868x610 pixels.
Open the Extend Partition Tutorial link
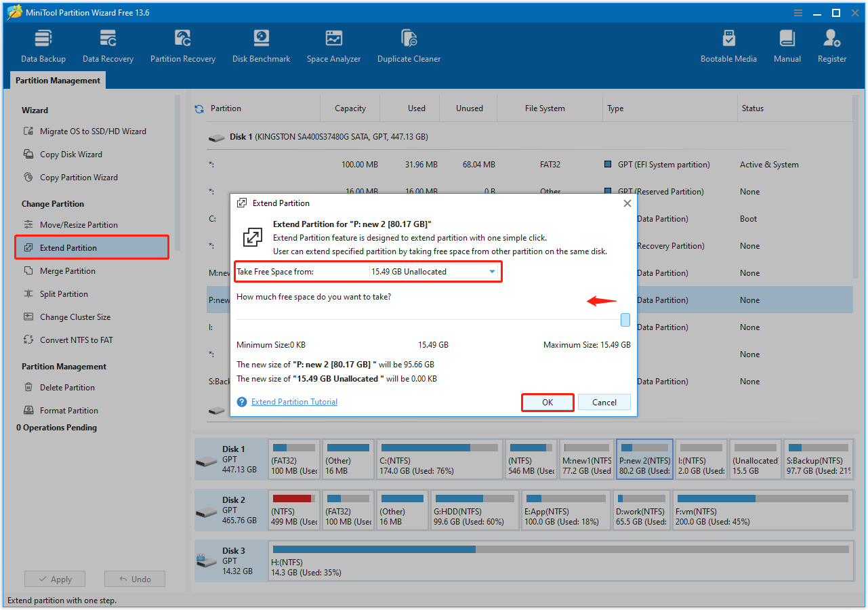pos(294,402)
